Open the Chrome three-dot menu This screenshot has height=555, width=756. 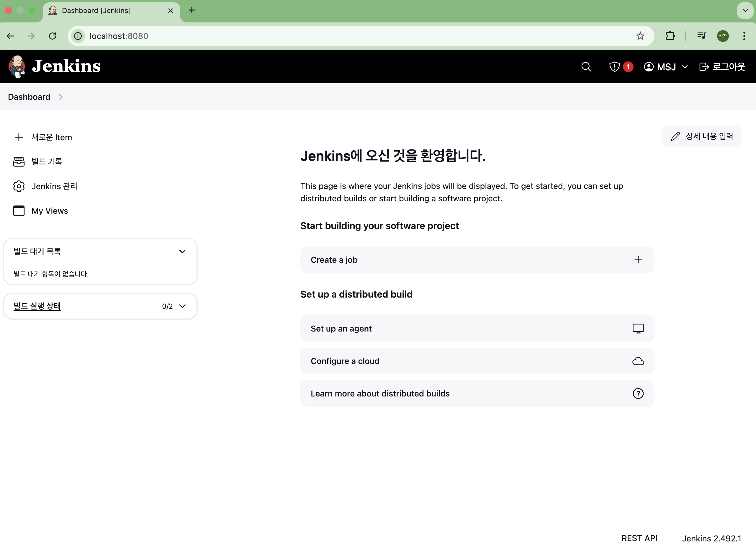pyautogui.click(x=744, y=36)
